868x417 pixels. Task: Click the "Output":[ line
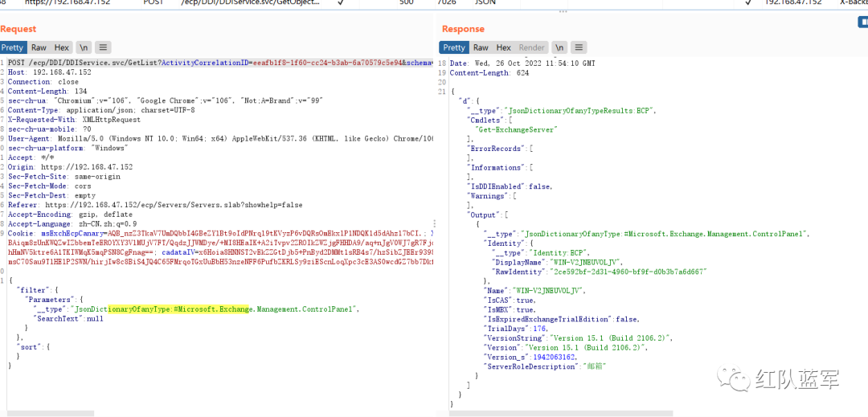[x=487, y=214]
